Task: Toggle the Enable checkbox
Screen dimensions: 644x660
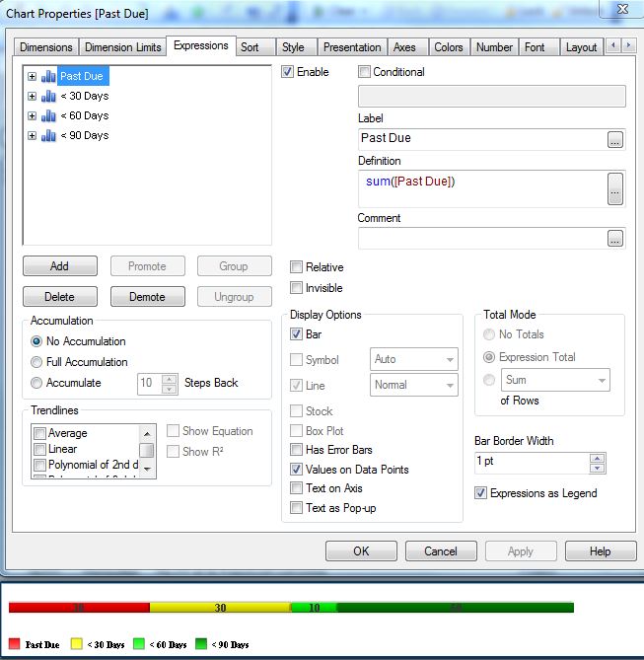Action: point(288,72)
